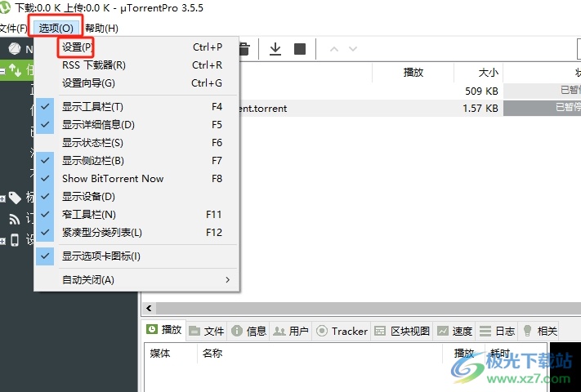Collapse the torrents tree in sidebar
This screenshot has width=581, height=392.
pos(2,69)
